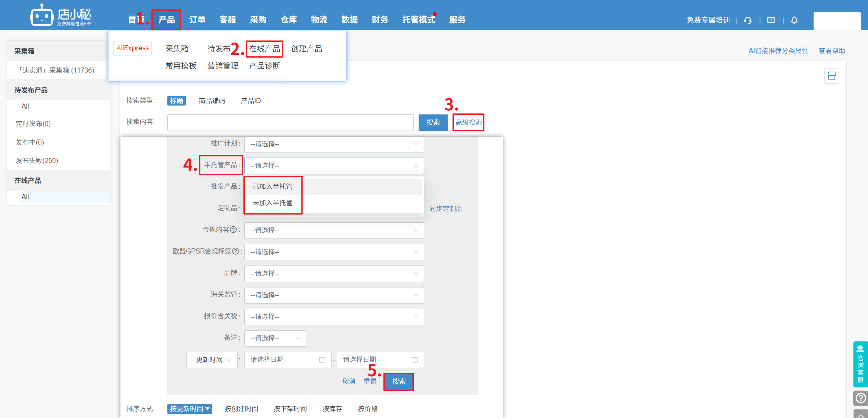868x418 pixels.
Task: Click the store icon at panel top right
Action: click(x=831, y=76)
